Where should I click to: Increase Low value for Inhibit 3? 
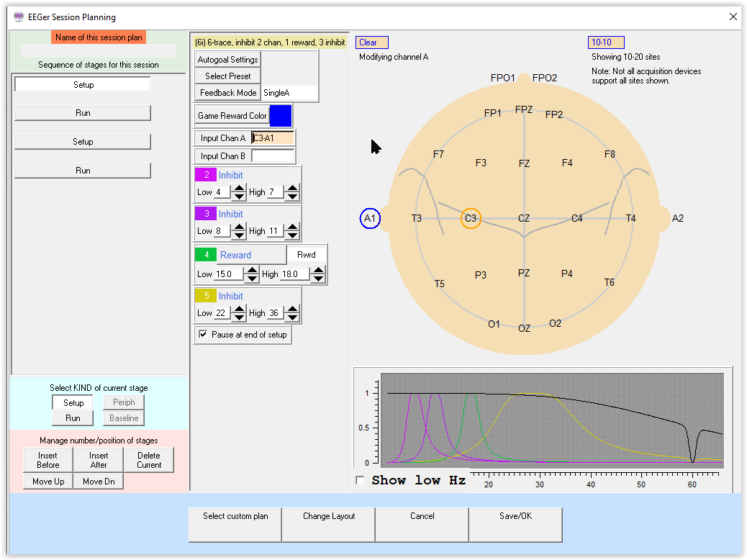tap(239, 227)
